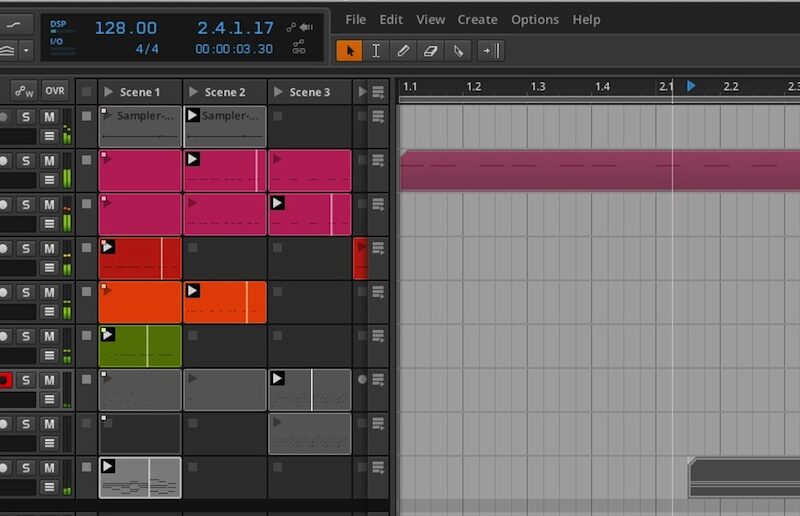Select the Eraser tool
This screenshot has height=516, width=800.
coord(431,50)
